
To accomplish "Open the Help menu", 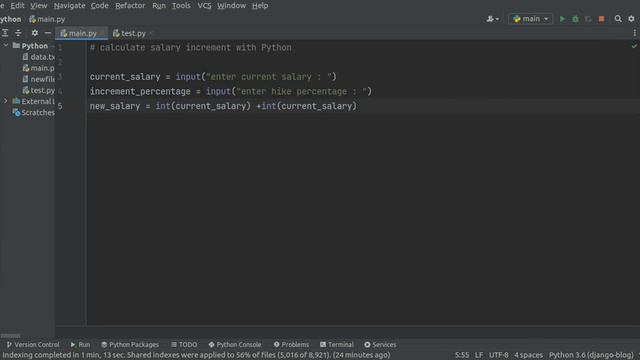I will (x=260, y=6).
